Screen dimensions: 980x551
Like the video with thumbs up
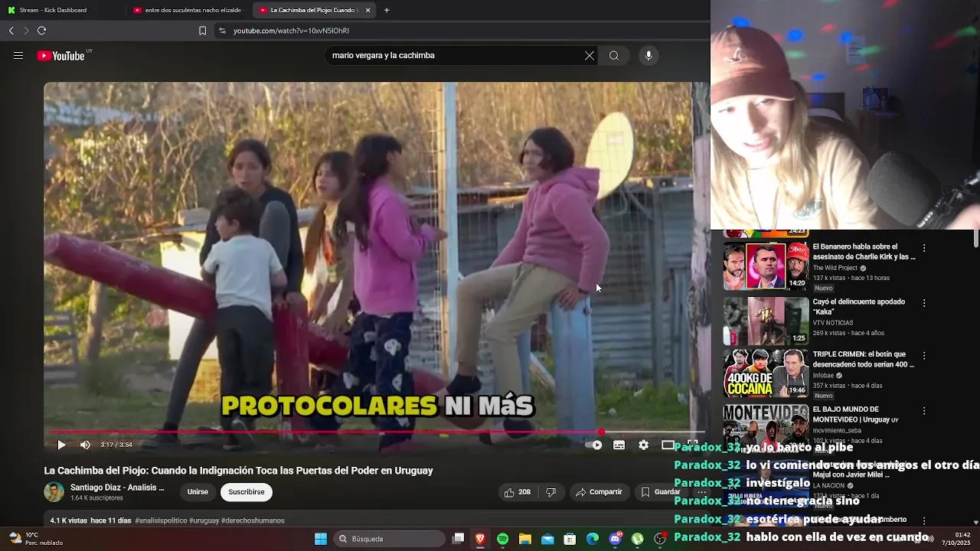[x=518, y=492]
